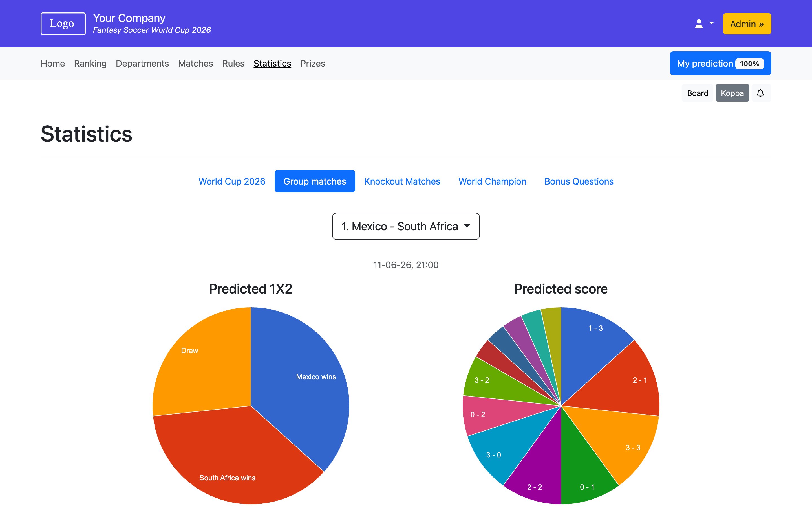The image size is (812, 508).
Task: Open the Admin panel button
Action: coord(747,24)
